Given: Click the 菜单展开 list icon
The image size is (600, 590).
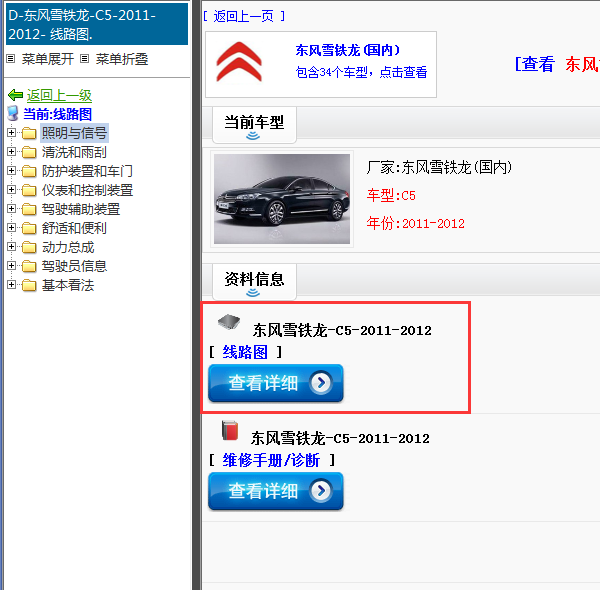Looking at the screenshot, I should [x=11, y=59].
